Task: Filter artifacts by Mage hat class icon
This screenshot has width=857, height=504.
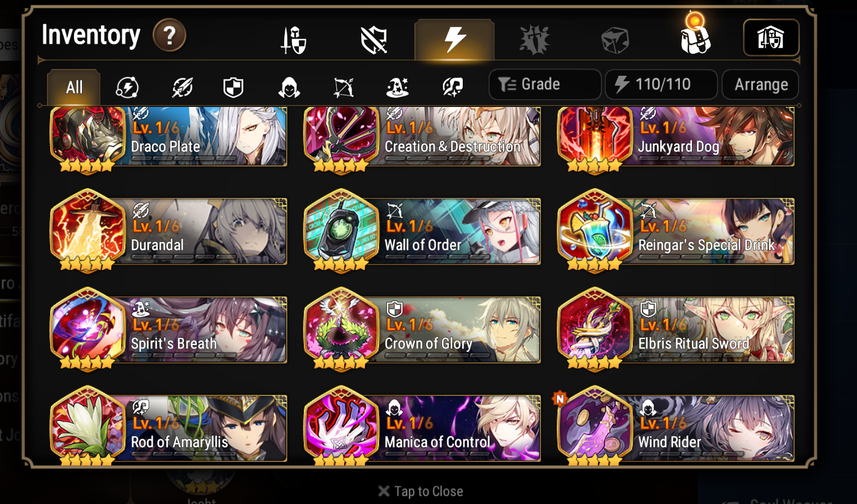Action: pos(398,88)
